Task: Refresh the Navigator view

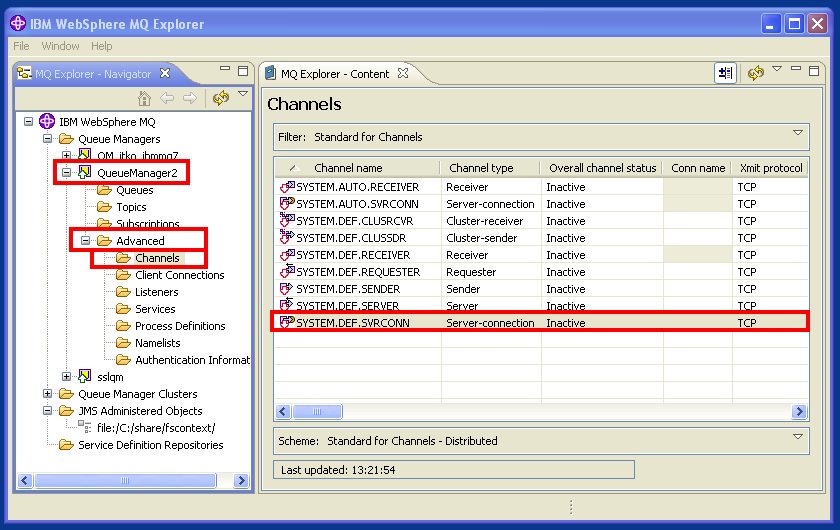Action: pyautogui.click(x=221, y=98)
